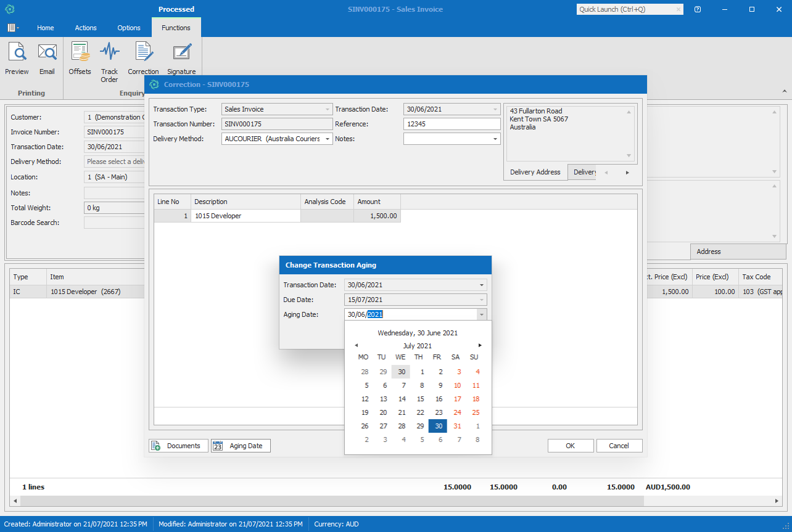Click the Documents button in Correction dialog
This screenshot has height=532, width=792.
(x=176, y=446)
